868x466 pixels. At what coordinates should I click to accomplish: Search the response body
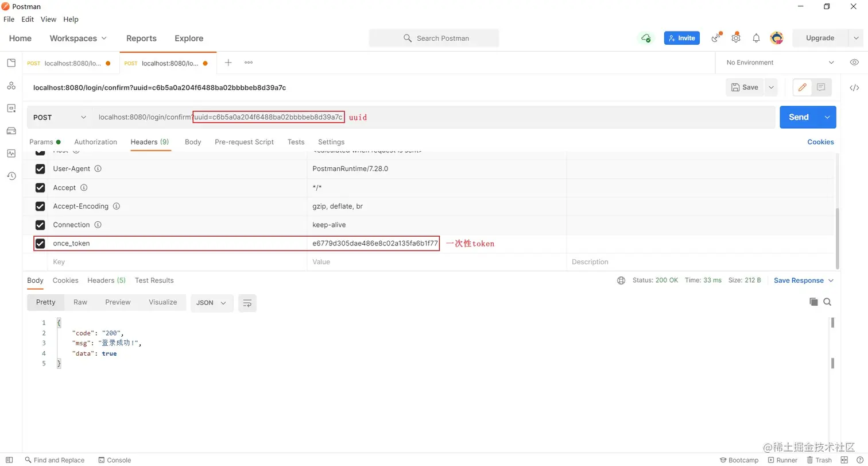827,302
